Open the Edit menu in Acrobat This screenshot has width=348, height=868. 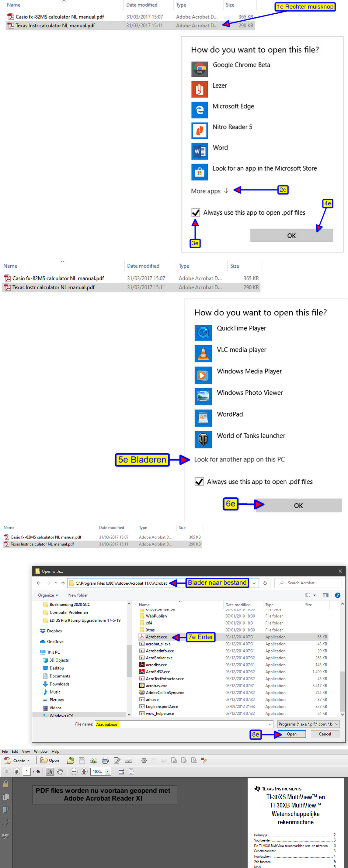pos(15,752)
